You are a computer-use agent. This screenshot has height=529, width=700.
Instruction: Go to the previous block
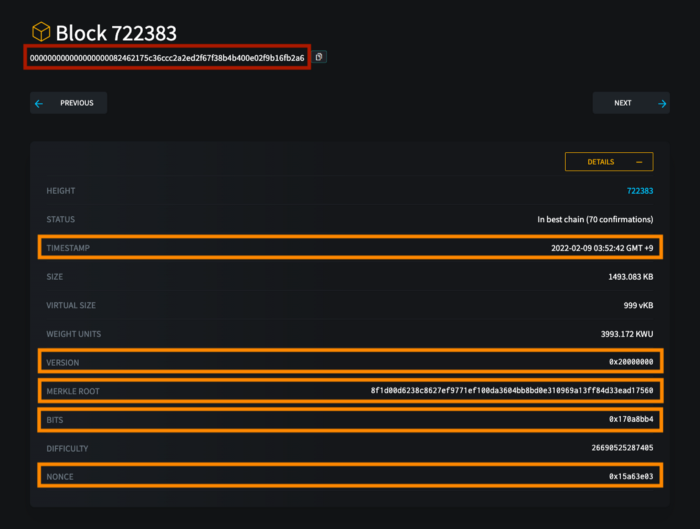(x=68, y=103)
